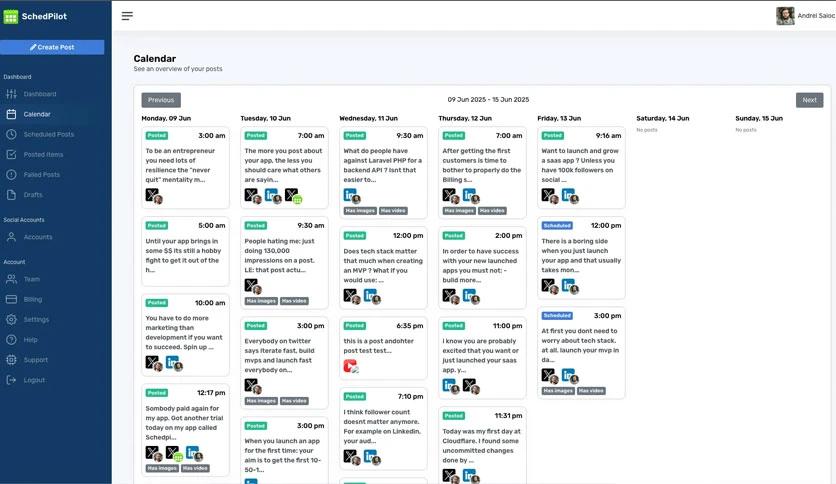
Task: Click X icon on Friday 12:00 pm post
Action: pos(550,286)
